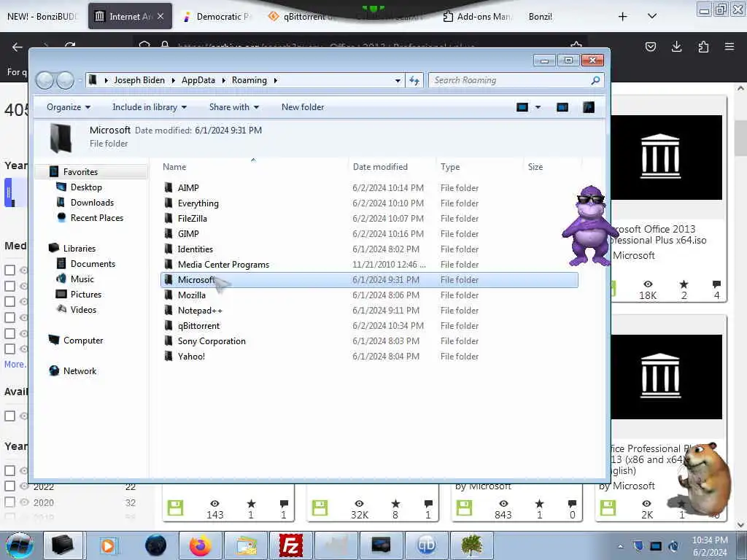
Task: Sort by Date modified column
Action: (x=380, y=167)
